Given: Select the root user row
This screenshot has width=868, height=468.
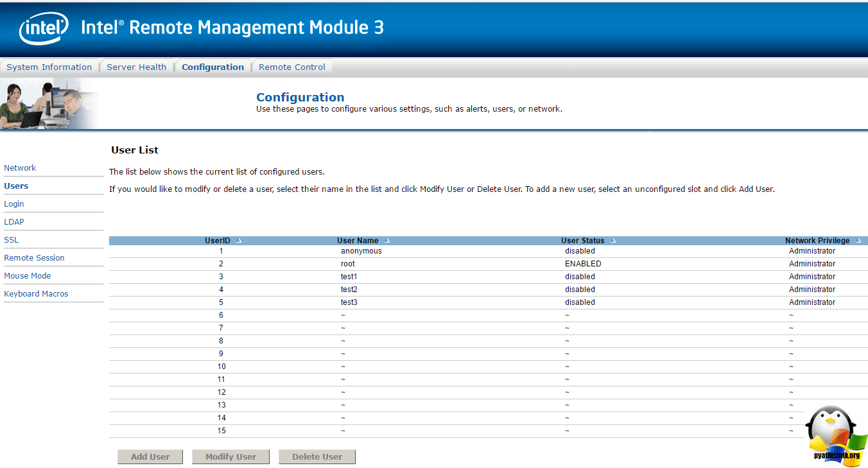Looking at the screenshot, I should (x=348, y=264).
